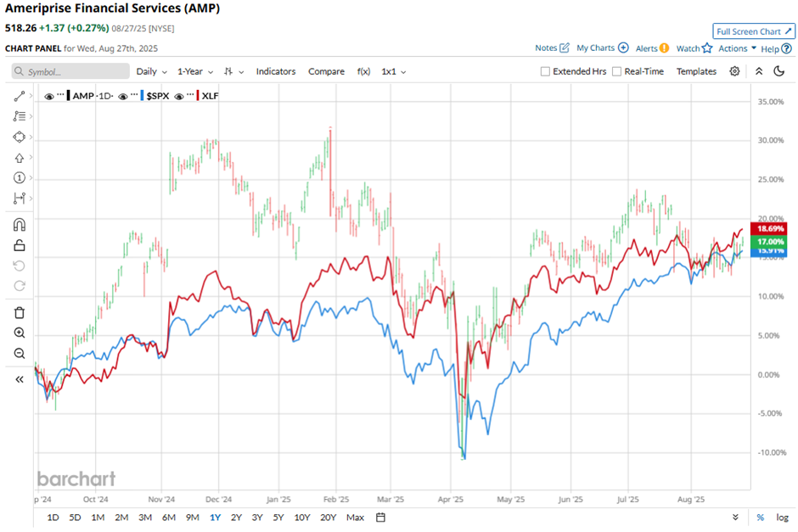Select the trend line drawing tool
Screen dimensions: 798x532
tap(20, 96)
